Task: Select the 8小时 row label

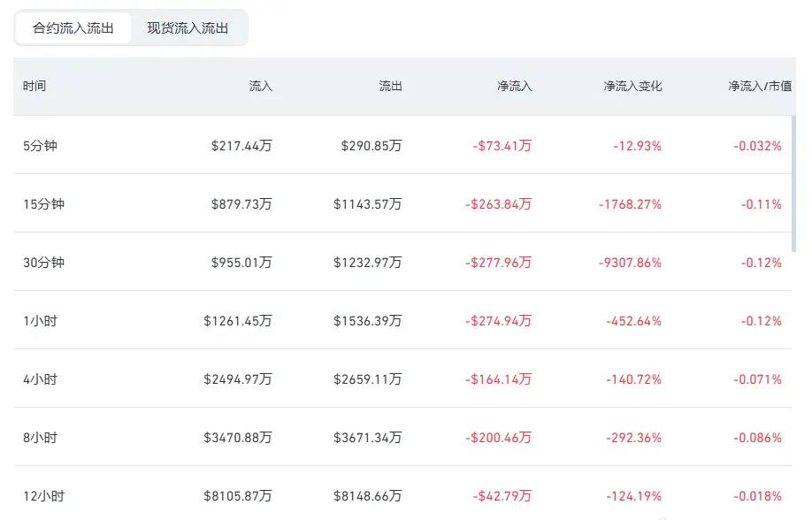Action: 41,438
